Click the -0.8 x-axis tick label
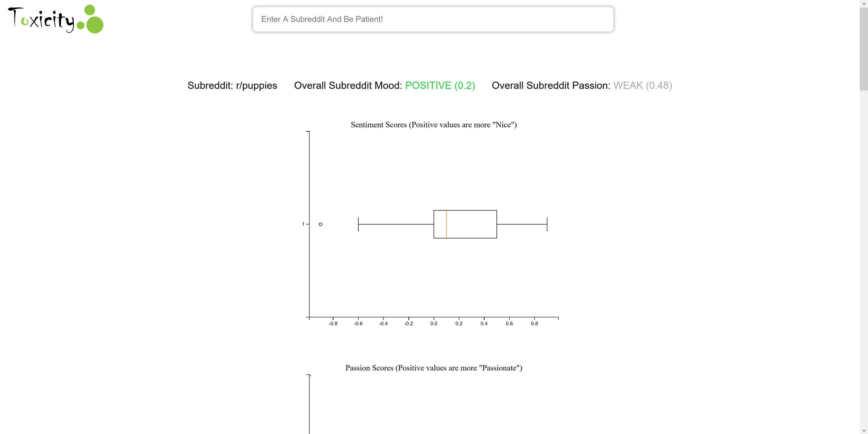Image resolution: width=868 pixels, height=434 pixels. (333, 323)
